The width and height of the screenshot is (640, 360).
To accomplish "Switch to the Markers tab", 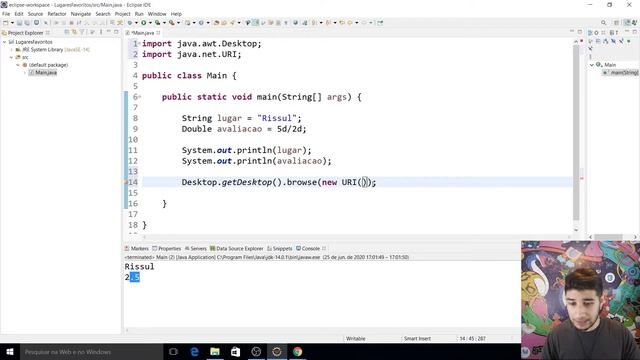I will pos(137,248).
